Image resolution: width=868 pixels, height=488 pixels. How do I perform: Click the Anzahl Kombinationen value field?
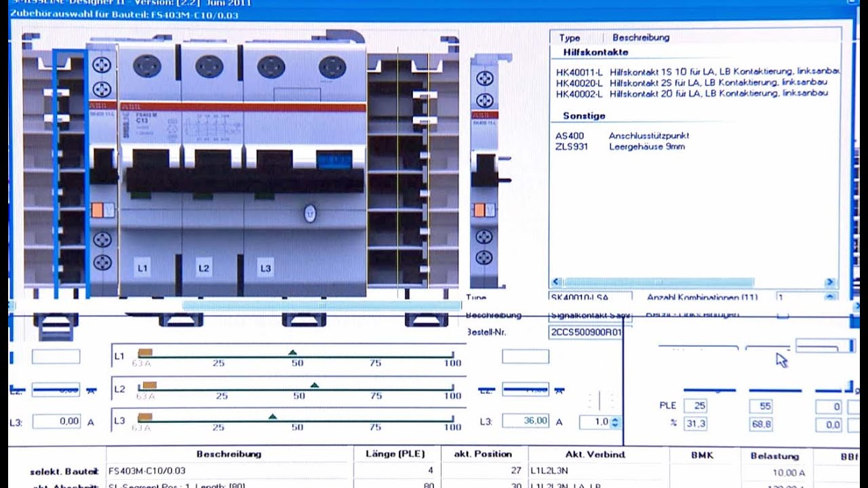(800, 297)
